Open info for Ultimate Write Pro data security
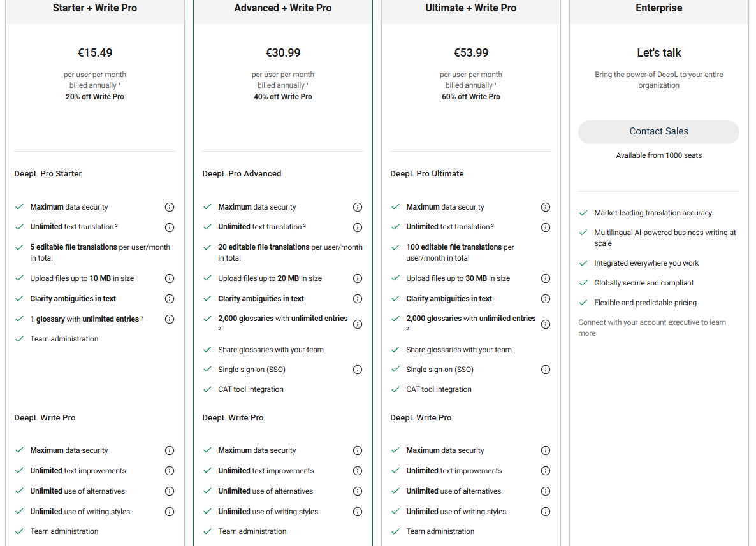The image size is (756, 546). pos(545,450)
